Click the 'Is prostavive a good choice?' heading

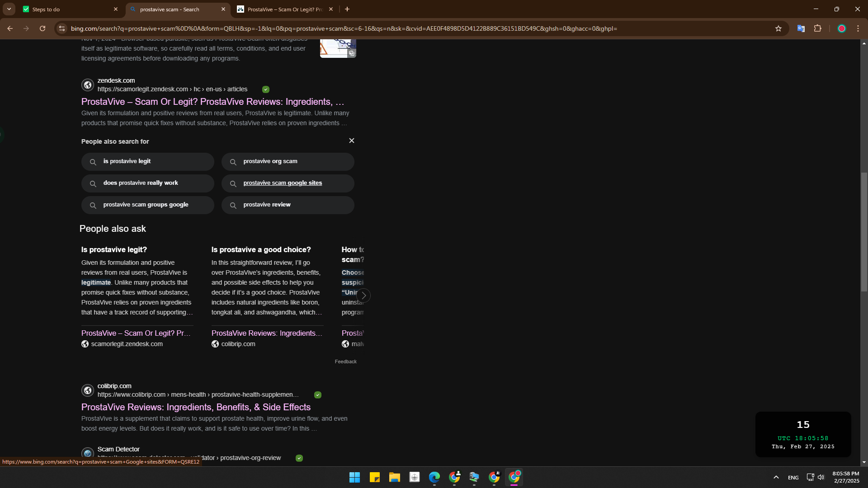point(261,249)
